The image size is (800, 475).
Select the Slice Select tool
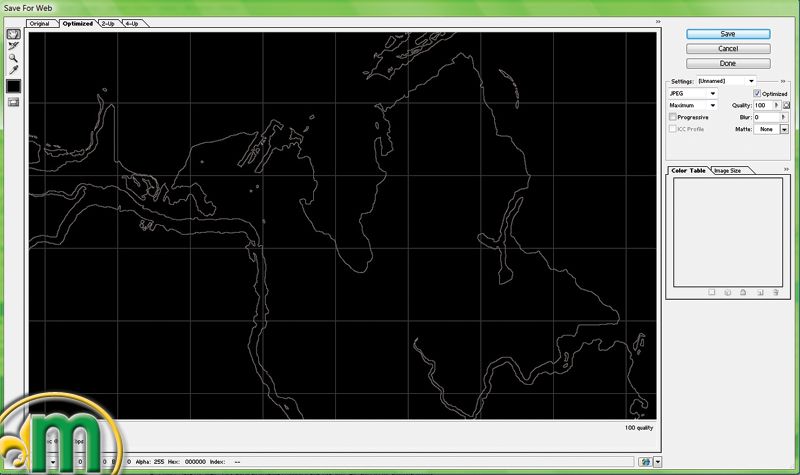coord(13,46)
